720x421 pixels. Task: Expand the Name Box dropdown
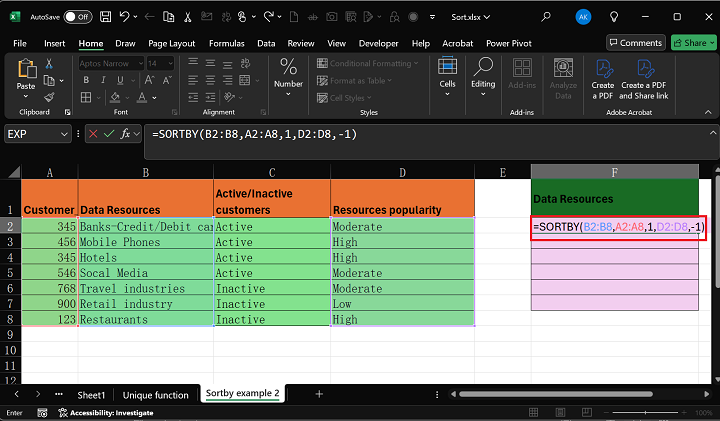click(66, 134)
